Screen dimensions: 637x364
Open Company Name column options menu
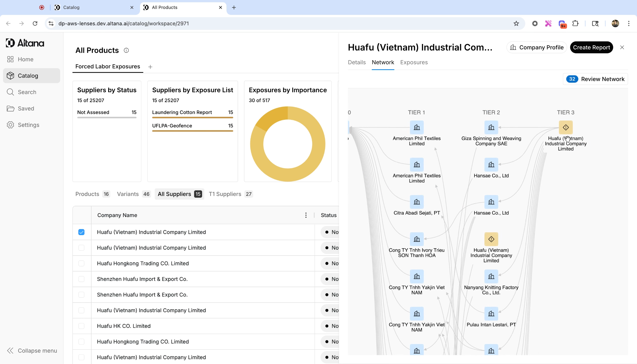306,215
